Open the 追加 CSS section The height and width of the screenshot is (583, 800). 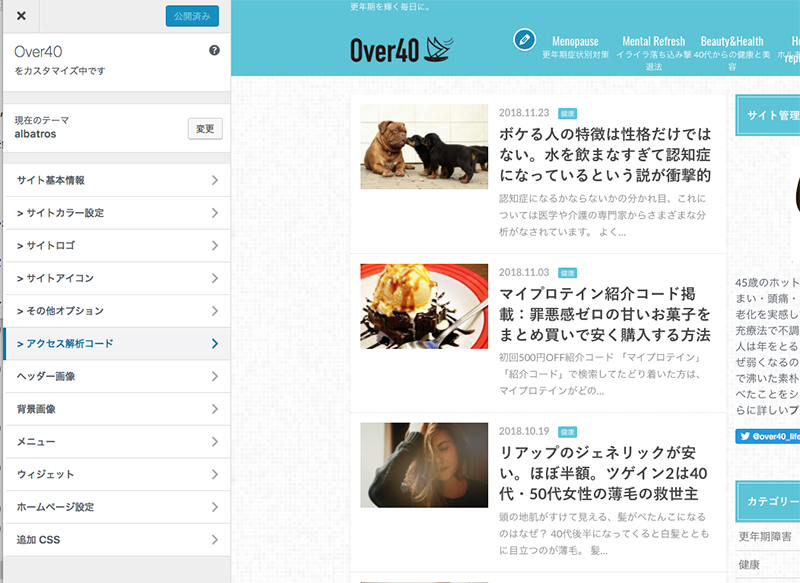(116, 540)
